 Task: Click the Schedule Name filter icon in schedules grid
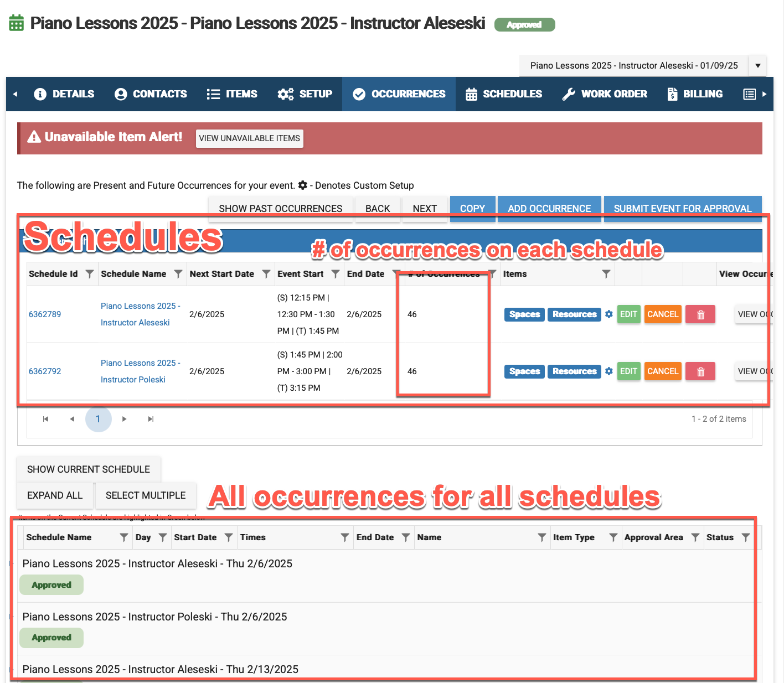click(x=178, y=274)
